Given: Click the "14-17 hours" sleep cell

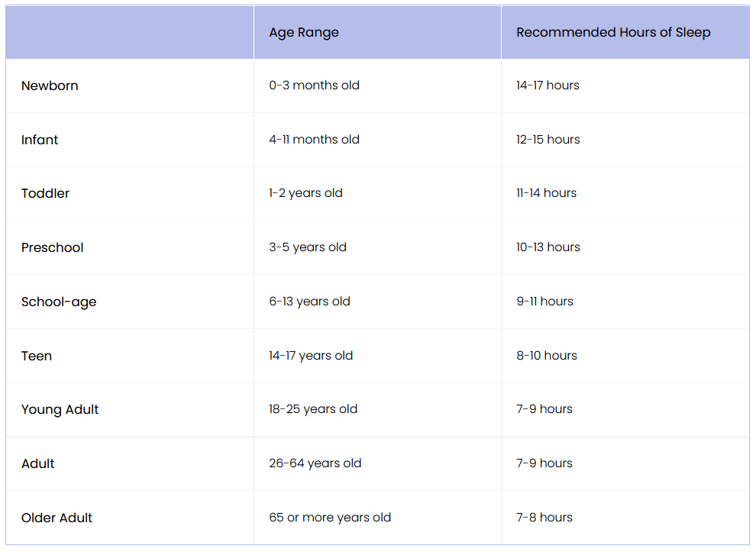Looking at the screenshot, I should click(x=548, y=86).
